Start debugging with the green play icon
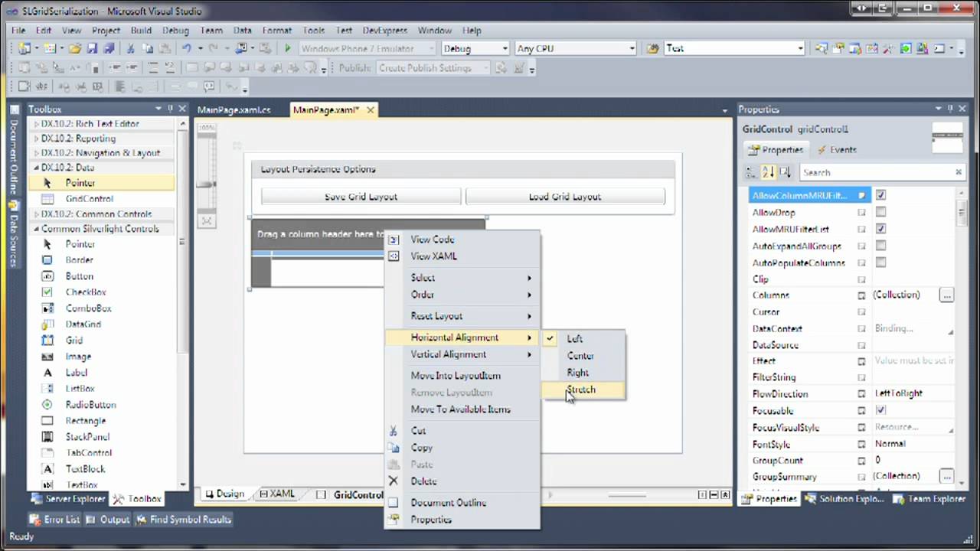The height and width of the screenshot is (551, 980). pos(288,48)
